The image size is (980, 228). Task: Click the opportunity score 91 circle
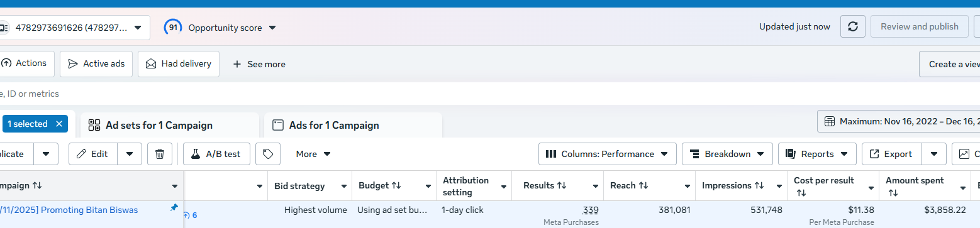173,28
